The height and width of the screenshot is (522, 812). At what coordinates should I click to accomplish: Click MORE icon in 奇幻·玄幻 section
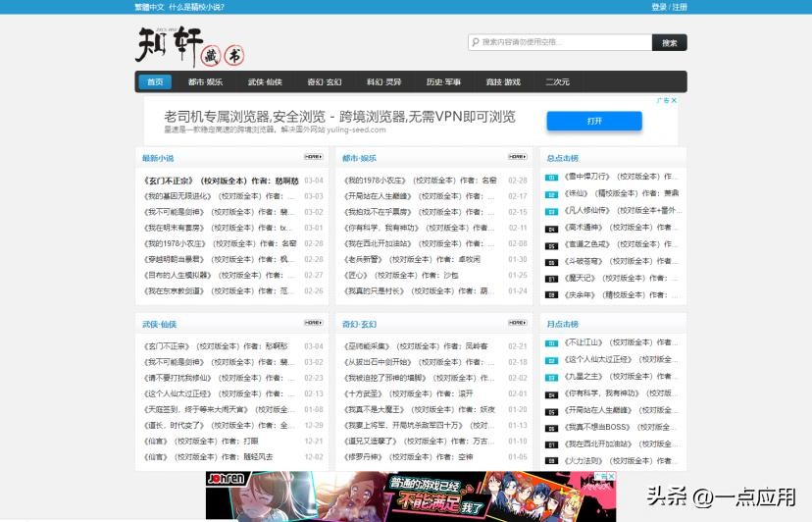point(517,323)
